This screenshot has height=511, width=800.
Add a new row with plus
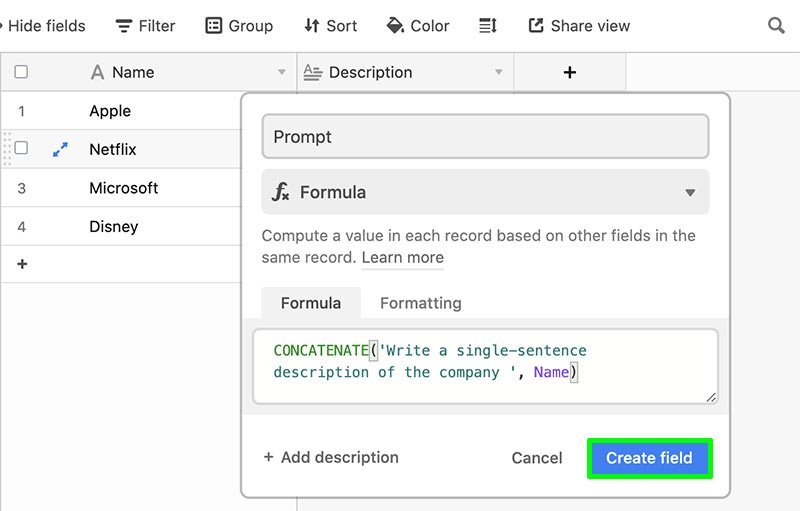pyautogui.click(x=22, y=264)
